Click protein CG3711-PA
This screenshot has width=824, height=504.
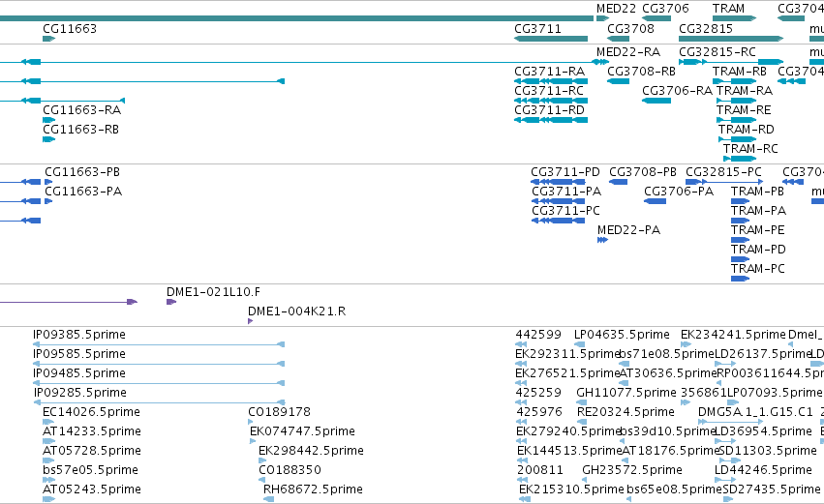[x=566, y=192]
